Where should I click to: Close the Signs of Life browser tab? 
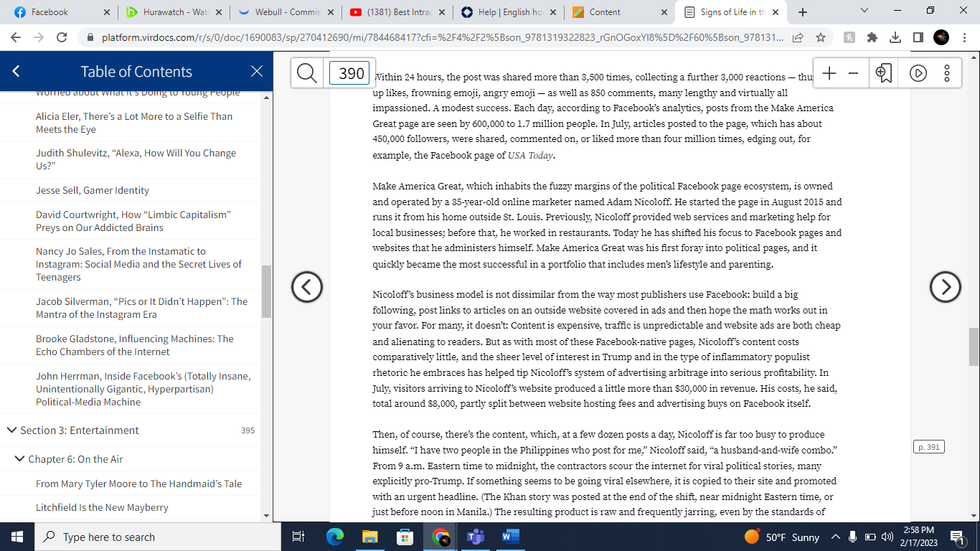[776, 12]
